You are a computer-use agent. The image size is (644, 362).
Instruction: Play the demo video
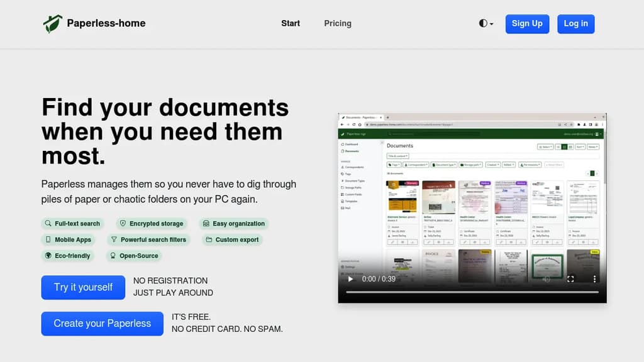pyautogui.click(x=351, y=279)
